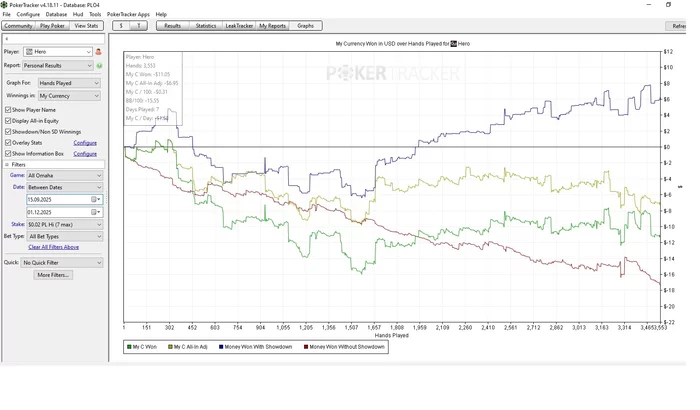Switch to the Community tab
The width and height of the screenshot is (700, 410).
pyautogui.click(x=18, y=26)
